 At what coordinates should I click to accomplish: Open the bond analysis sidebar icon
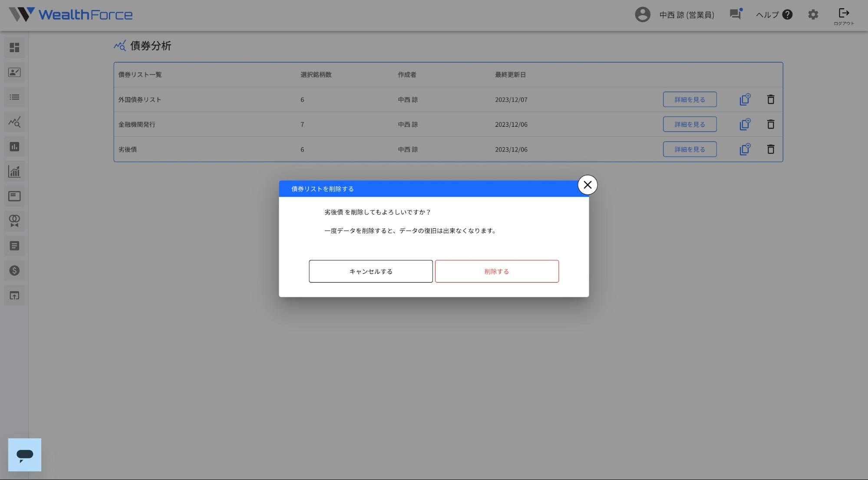coord(14,122)
